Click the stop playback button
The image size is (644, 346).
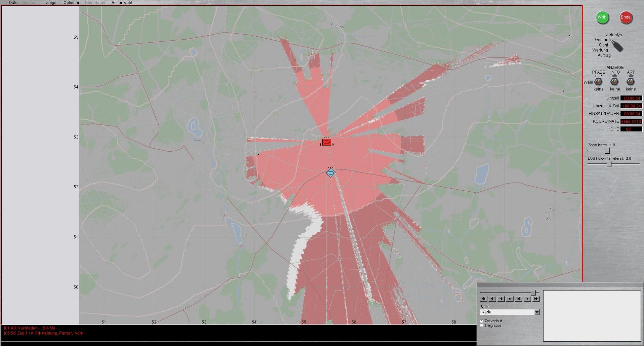[510, 299]
